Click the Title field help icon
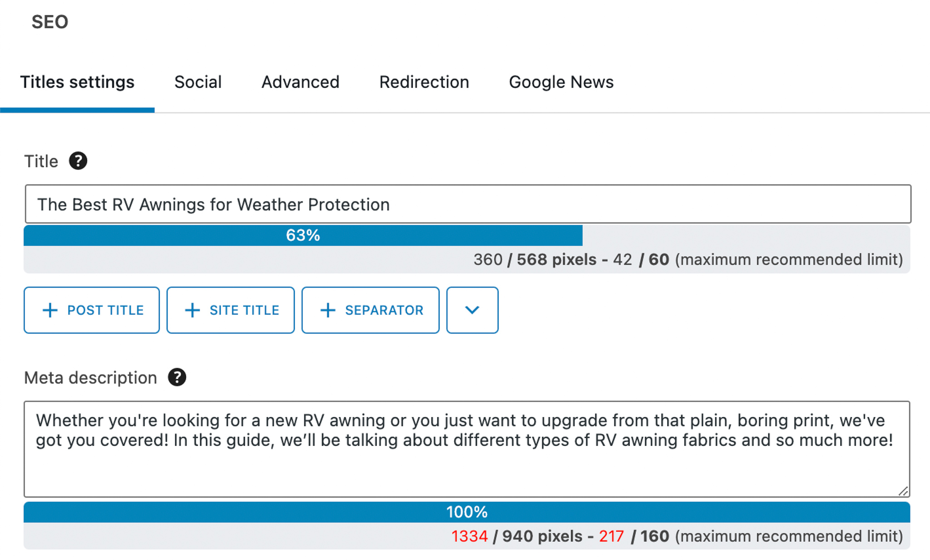The image size is (930, 560). pyautogui.click(x=80, y=161)
